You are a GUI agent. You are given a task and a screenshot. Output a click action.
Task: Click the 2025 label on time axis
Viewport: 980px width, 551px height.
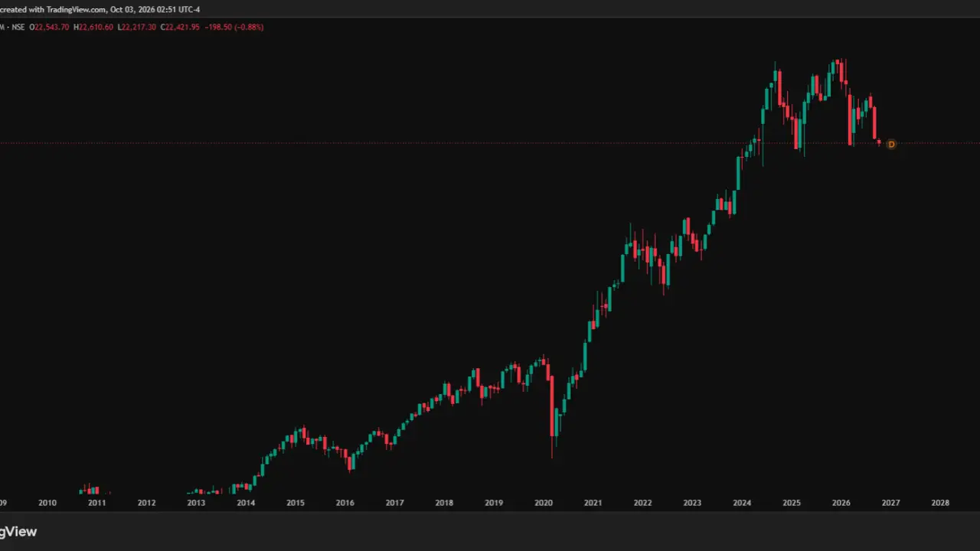(x=792, y=503)
